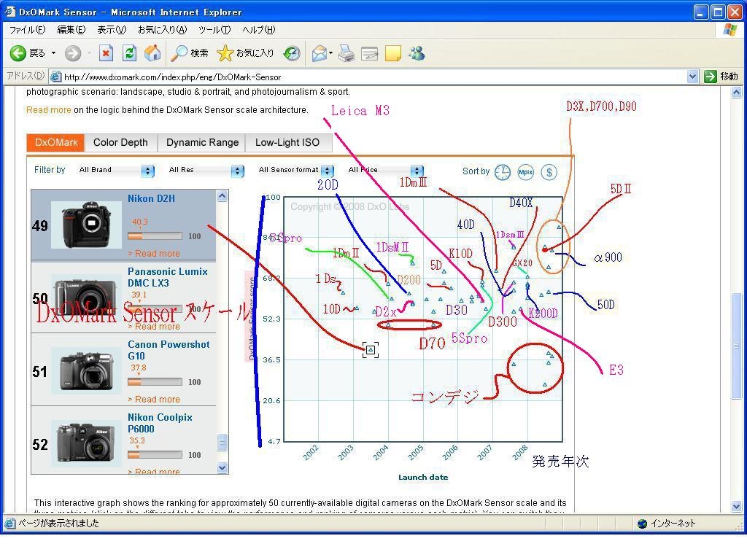The width and height of the screenshot is (747, 560).
Task: Click the yellow note toolbar icon
Action: 393,52
